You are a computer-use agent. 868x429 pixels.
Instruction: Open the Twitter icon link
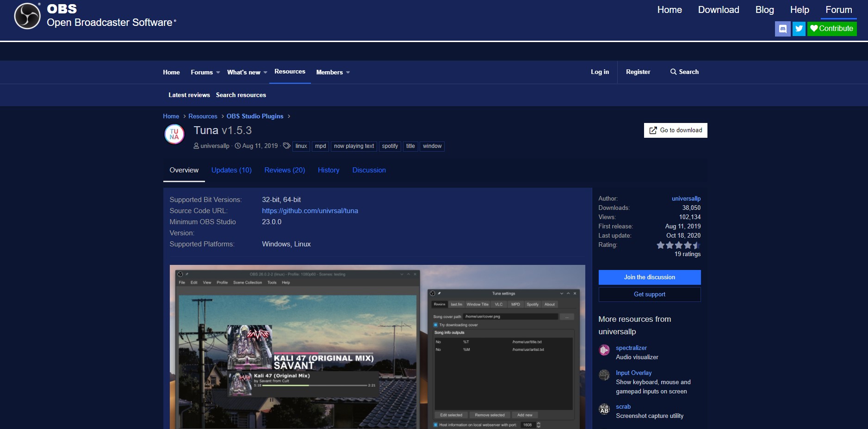coord(799,29)
